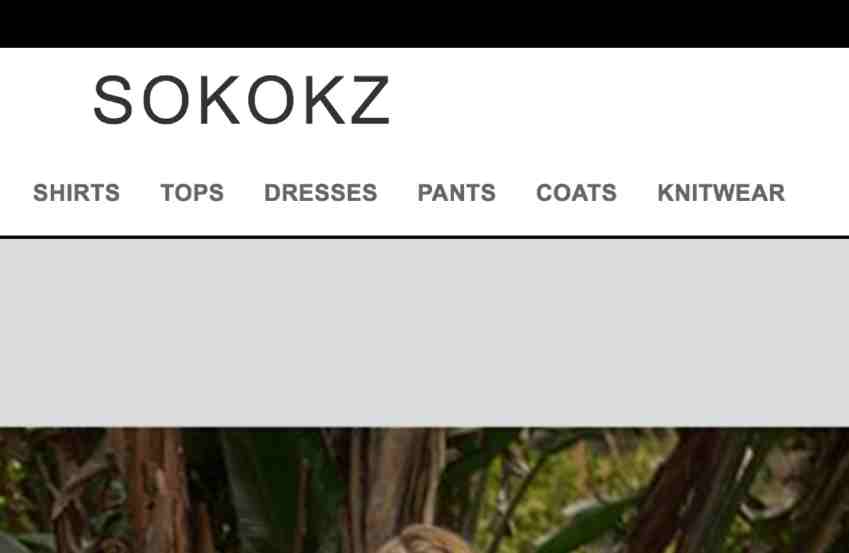Screen dimensions: 849x553
Task: Visit the PANTS collection page
Action: pyautogui.click(x=456, y=193)
